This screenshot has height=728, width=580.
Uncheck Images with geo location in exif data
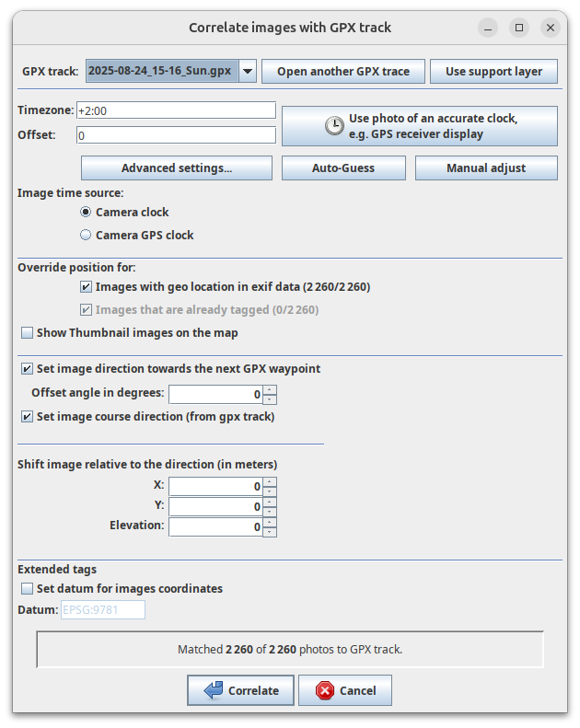tap(87, 287)
